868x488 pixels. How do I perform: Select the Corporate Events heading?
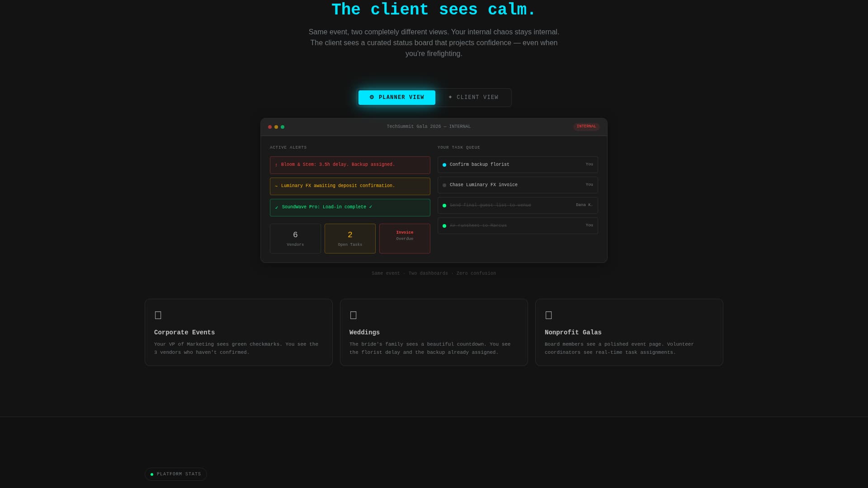184,333
